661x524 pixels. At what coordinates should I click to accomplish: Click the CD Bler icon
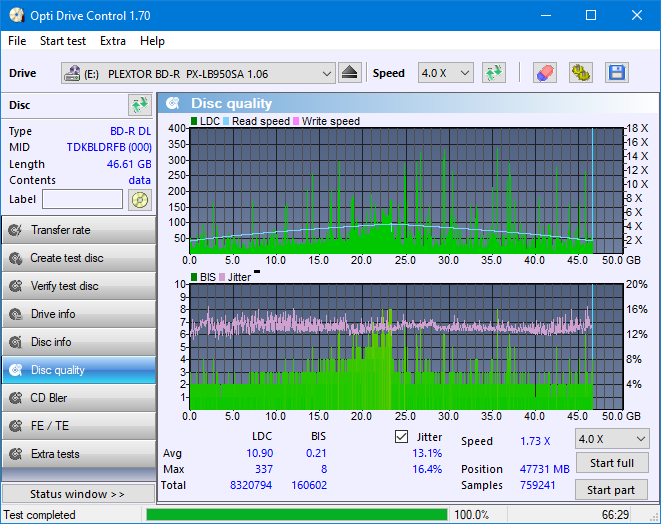coord(16,398)
